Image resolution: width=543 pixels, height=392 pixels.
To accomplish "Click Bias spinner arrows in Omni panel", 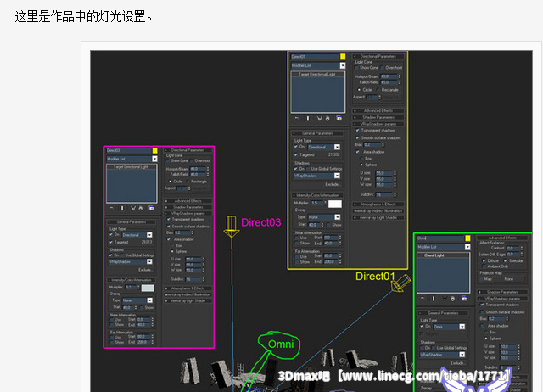I will [x=507, y=318].
